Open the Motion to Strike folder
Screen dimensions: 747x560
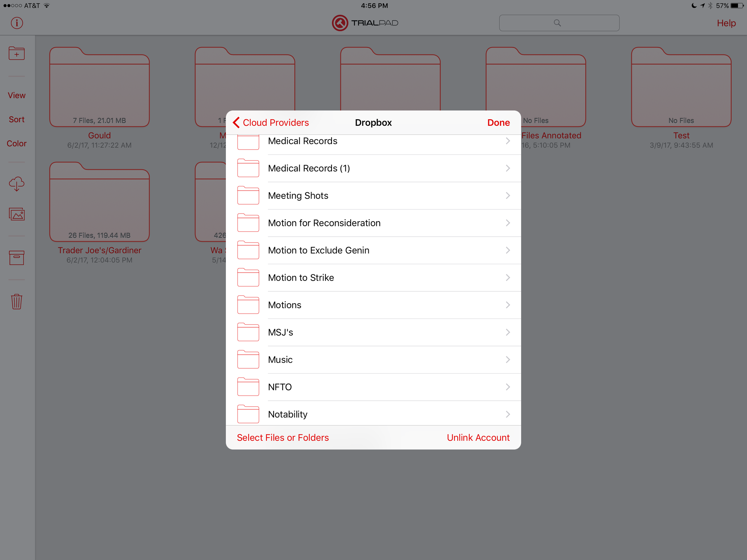pyautogui.click(x=373, y=278)
